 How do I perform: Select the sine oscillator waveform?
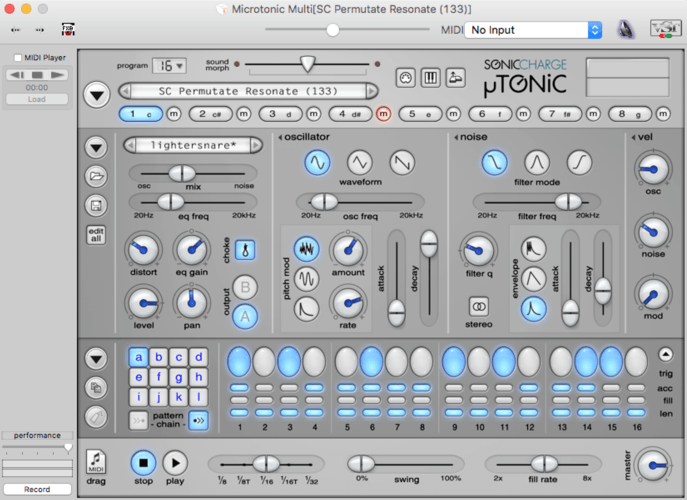point(317,163)
